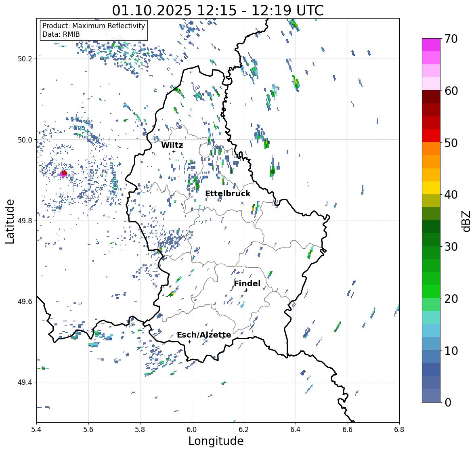Viewport: 476px width, 451px height.
Task: Click the bright green 20 dBZ colorbar segment
Action: [431, 292]
